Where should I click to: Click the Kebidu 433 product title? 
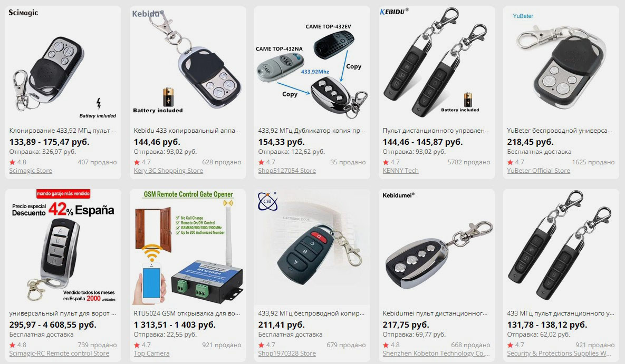pos(187,131)
